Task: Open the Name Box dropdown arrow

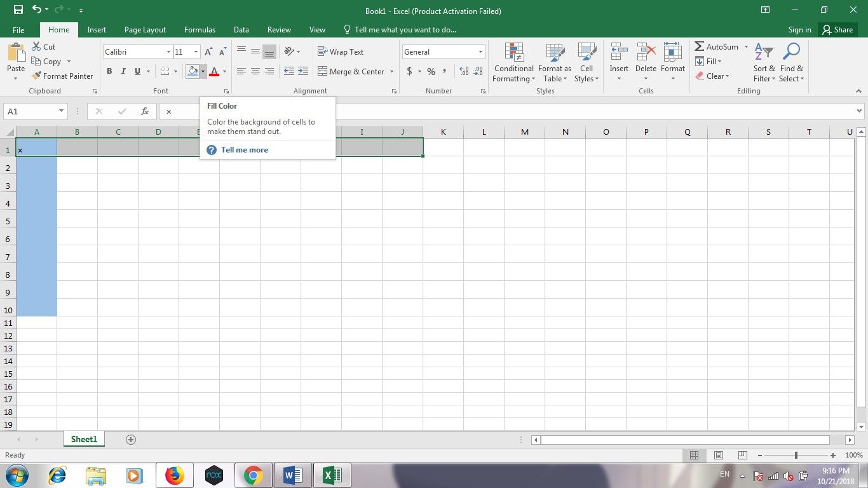Action: click(61, 111)
